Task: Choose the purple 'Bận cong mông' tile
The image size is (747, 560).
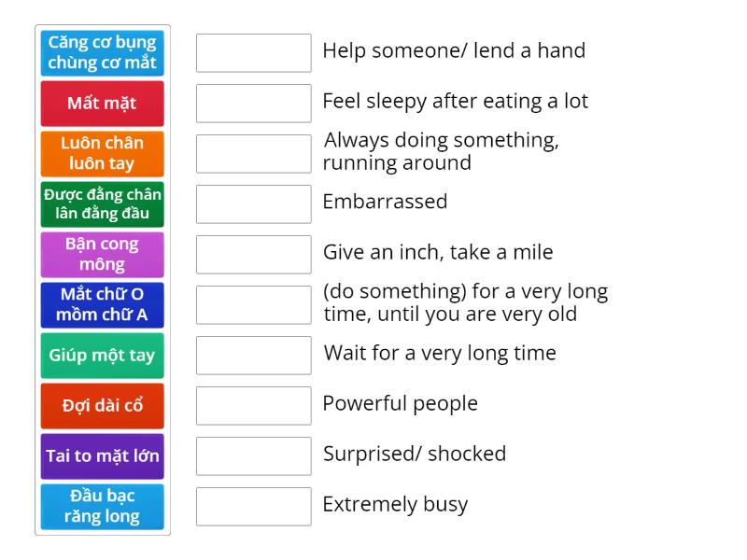Action: [103, 255]
